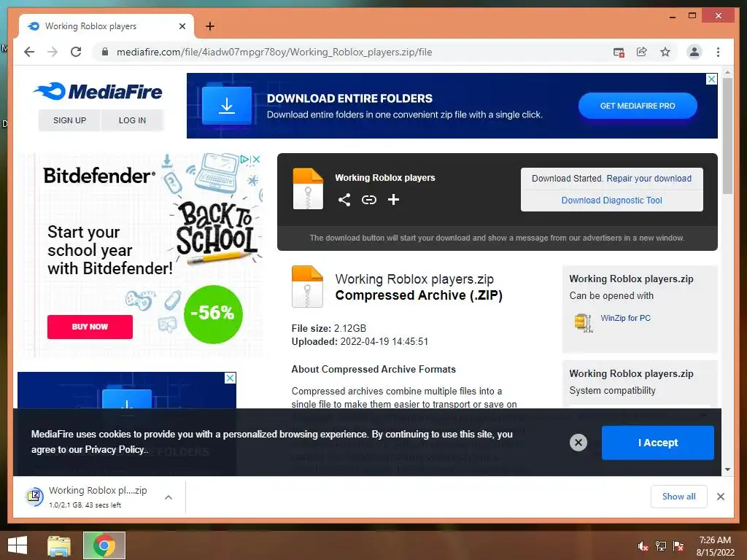747x560 pixels.
Task: Click LOG IN button
Action: click(x=133, y=120)
